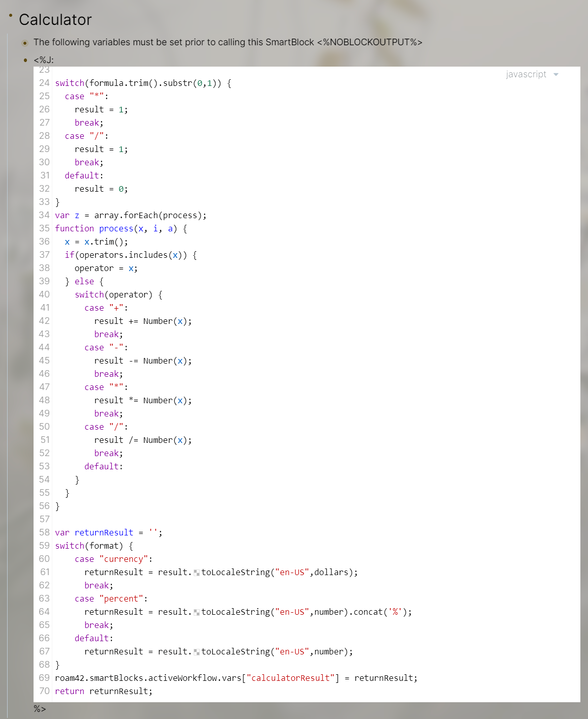Click the "Calculator" page title to edit it
Image resolution: width=588 pixels, height=719 pixels.
[x=54, y=20]
